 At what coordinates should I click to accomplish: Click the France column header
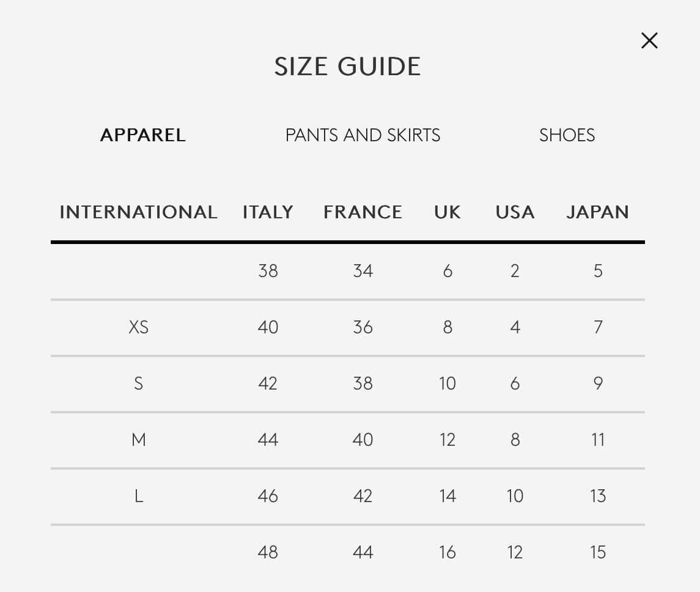pos(363,212)
